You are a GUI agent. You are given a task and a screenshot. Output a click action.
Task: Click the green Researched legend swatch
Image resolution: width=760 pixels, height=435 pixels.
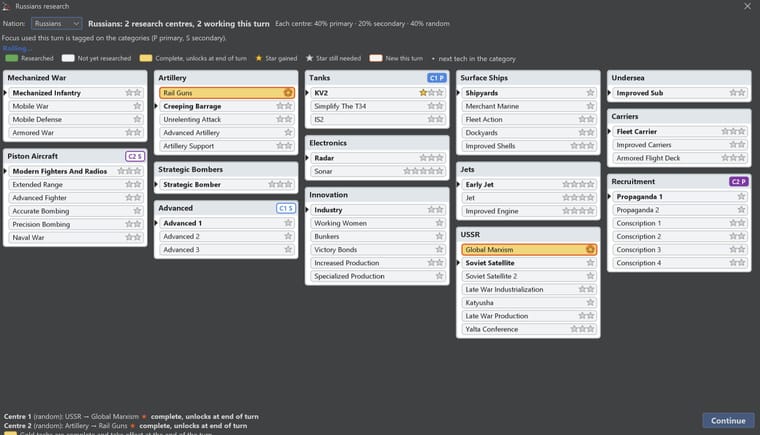pyautogui.click(x=12, y=58)
